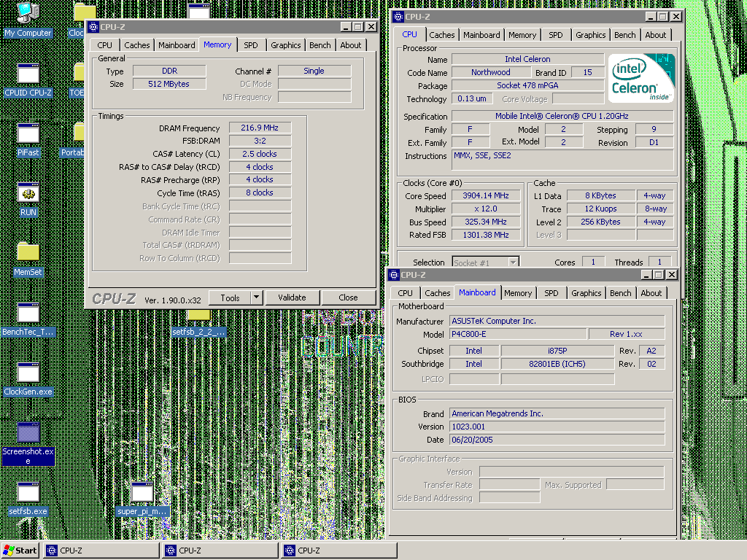
Task: Click the memory Size 512 MBytes field
Action: click(x=169, y=84)
